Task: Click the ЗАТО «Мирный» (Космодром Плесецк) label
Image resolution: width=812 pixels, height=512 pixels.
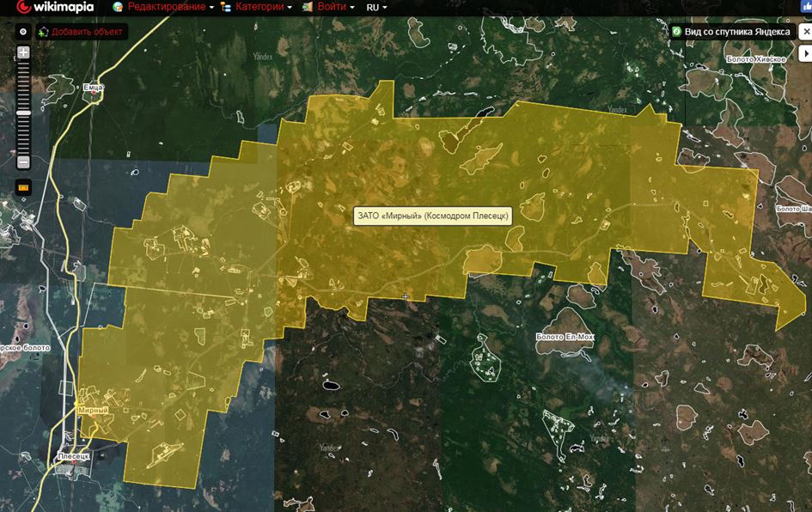Action: click(x=432, y=215)
